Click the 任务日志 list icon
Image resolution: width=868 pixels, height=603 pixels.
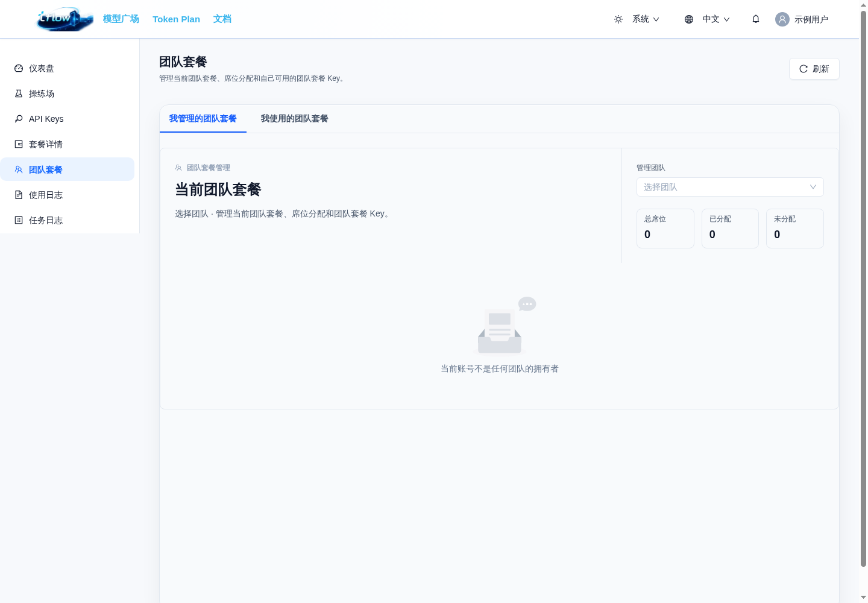pos(19,220)
